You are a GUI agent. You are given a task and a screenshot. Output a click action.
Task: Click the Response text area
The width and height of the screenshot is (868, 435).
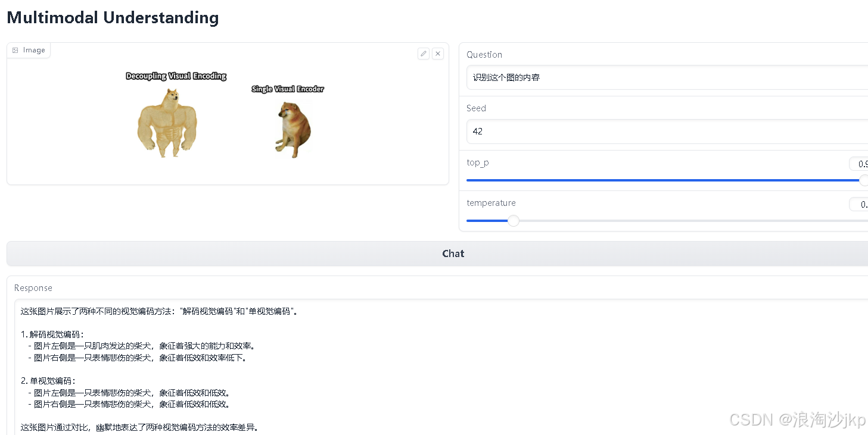(x=441, y=367)
